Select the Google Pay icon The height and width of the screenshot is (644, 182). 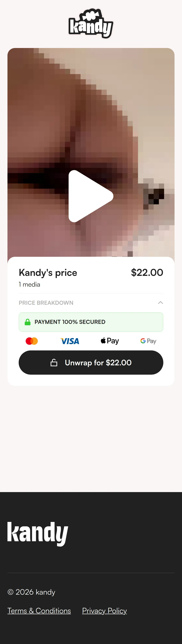point(148,341)
